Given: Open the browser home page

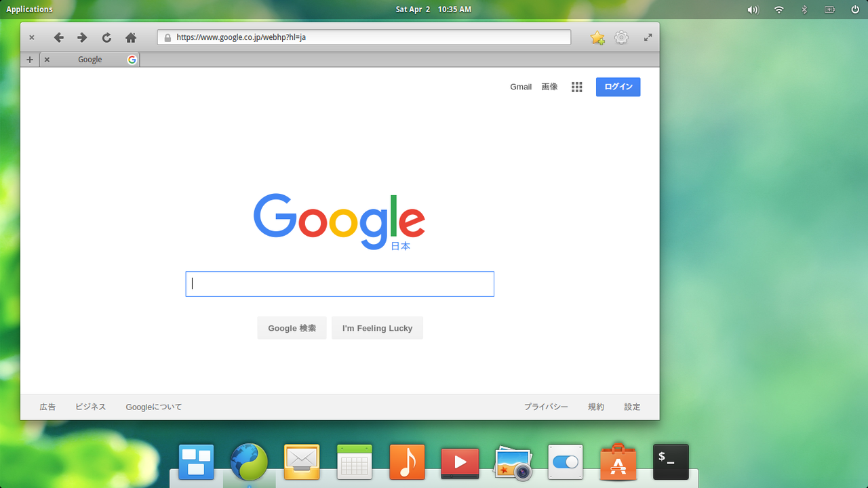Looking at the screenshot, I should click(x=131, y=38).
